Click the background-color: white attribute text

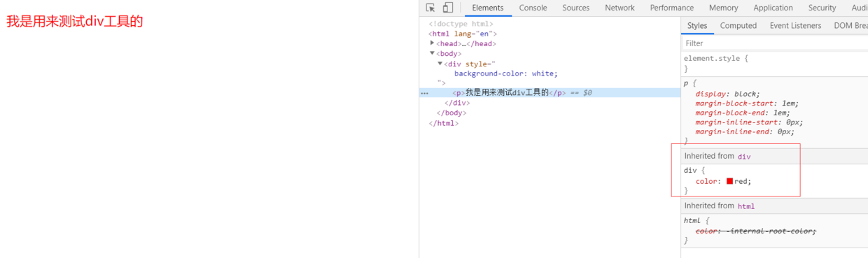click(506, 73)
